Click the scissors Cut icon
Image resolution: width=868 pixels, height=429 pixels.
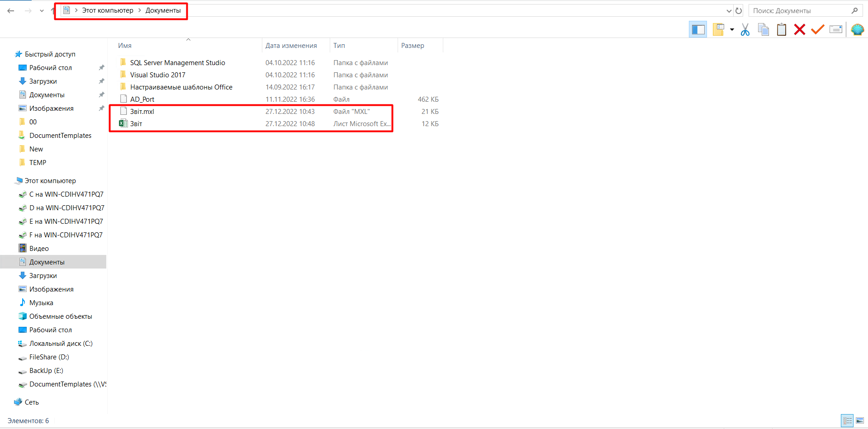point(745,30)
